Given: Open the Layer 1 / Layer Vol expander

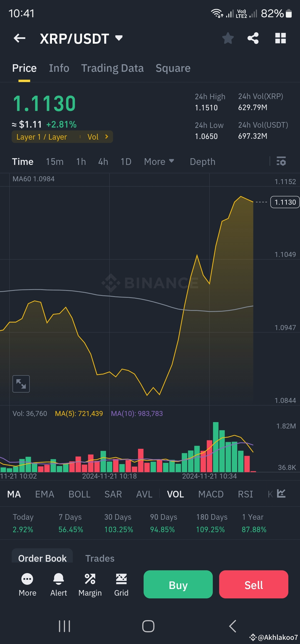Looking at the screenshot, I should pyautogui.click(x=62, y=137).
